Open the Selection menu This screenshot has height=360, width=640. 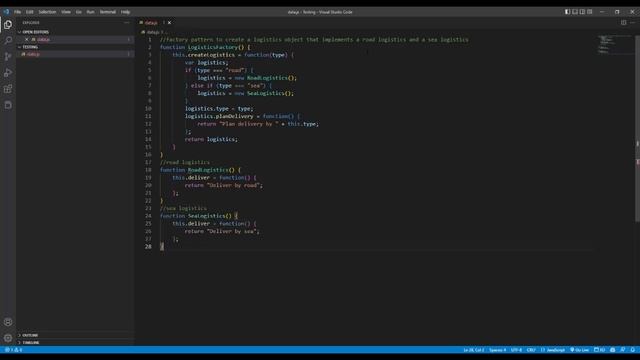[x=47, y=12]
